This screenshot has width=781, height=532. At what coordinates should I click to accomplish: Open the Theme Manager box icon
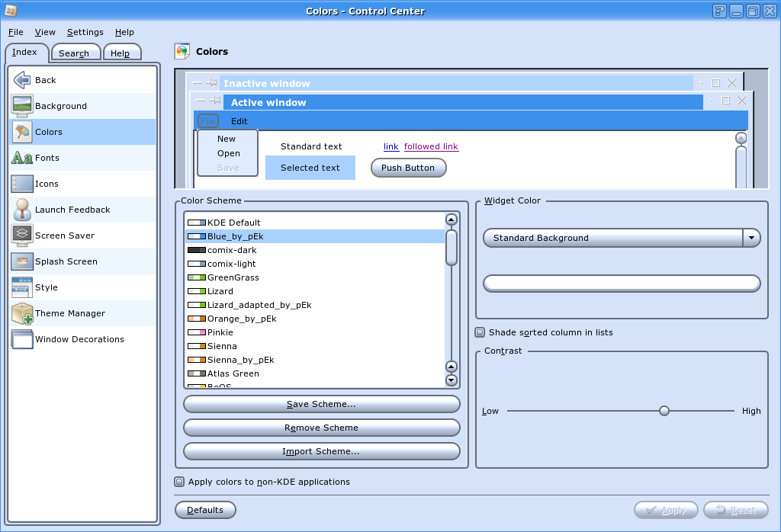click(x=22, y=313)
